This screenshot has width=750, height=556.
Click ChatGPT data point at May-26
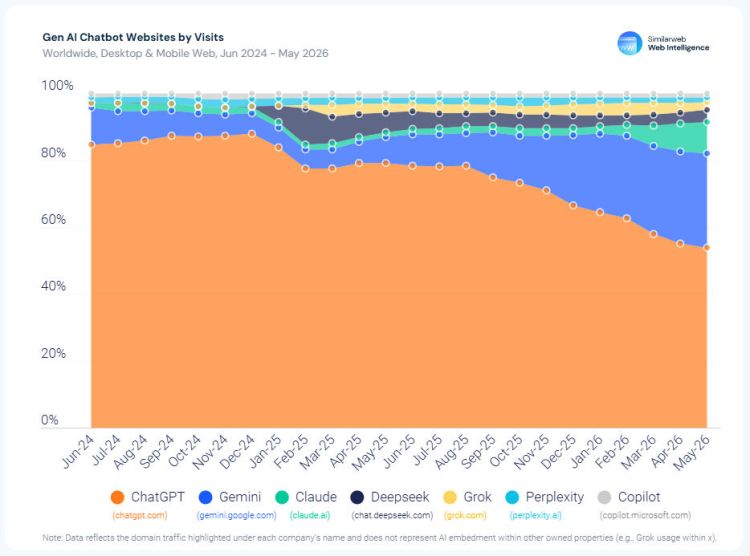coord(706,248)
